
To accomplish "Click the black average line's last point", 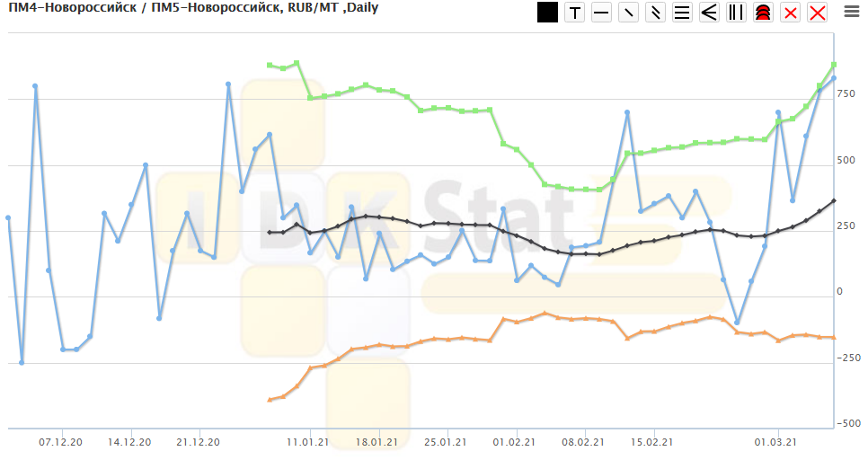I will pos(834,200).
